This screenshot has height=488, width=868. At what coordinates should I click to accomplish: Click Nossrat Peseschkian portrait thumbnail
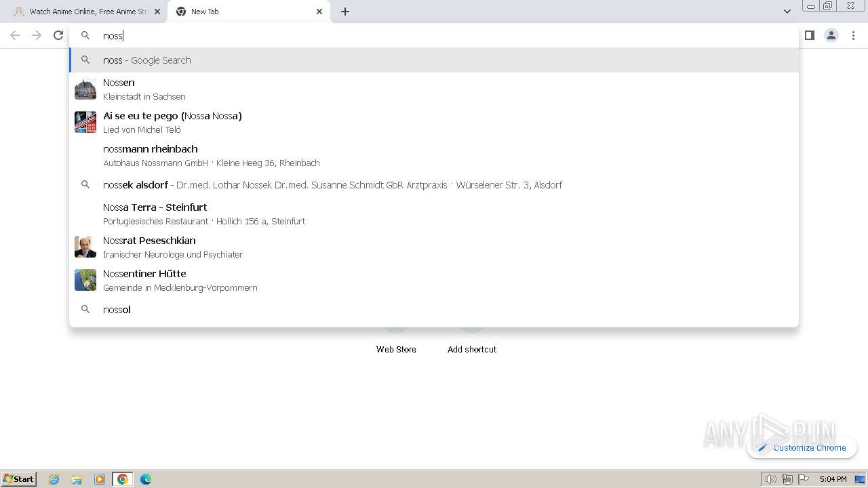[x=85, y=247]
